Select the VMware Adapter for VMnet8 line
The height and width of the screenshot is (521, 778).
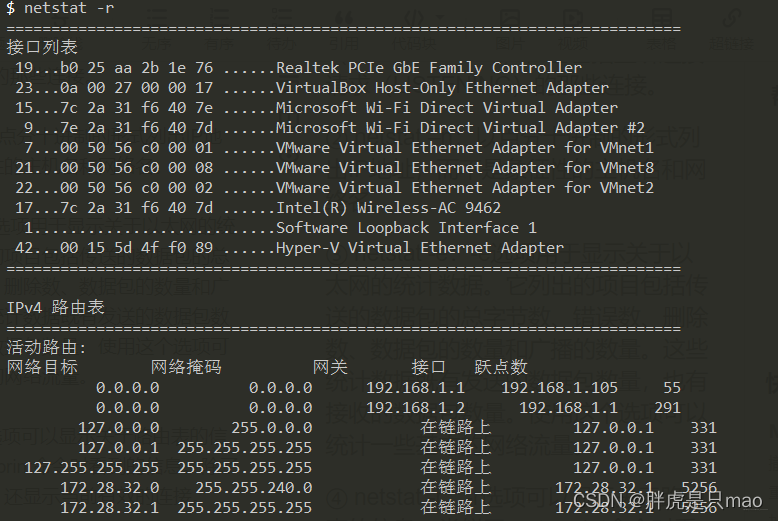[x=464, y=168]
